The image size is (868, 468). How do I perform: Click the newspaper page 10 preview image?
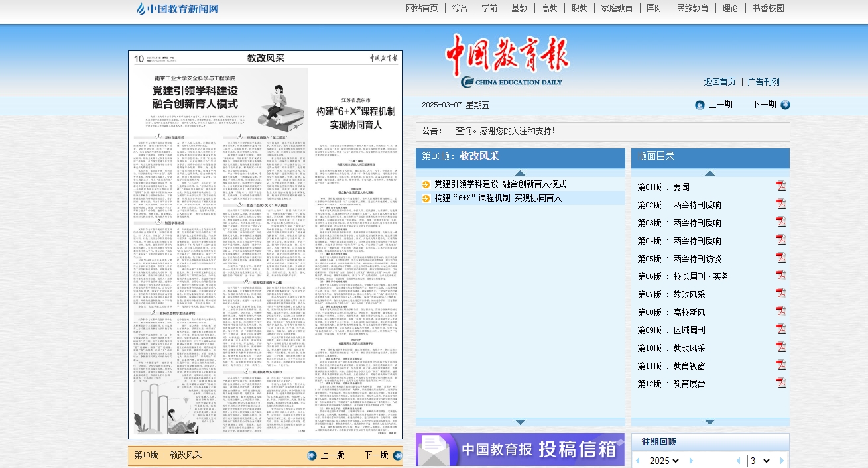point(265,245)
